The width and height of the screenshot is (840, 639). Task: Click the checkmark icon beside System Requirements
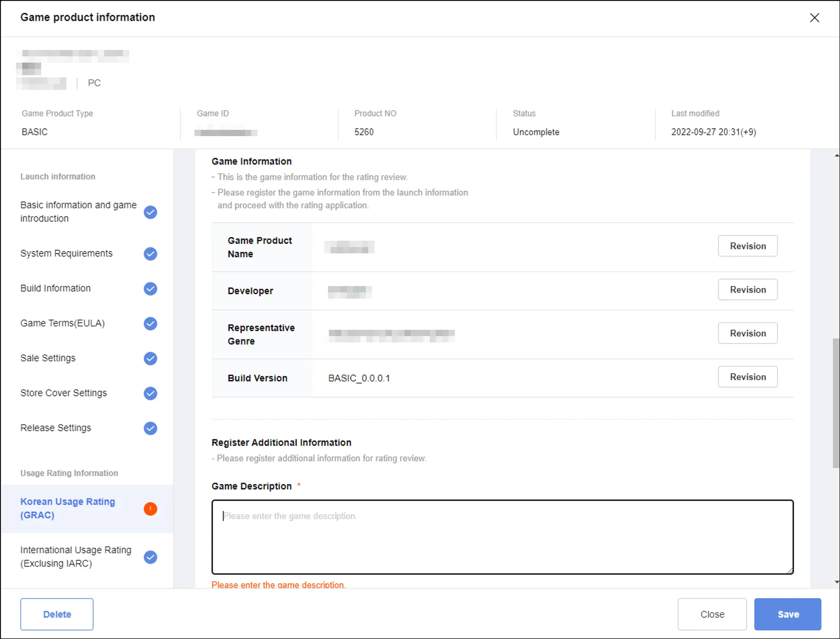coord(150,254)
